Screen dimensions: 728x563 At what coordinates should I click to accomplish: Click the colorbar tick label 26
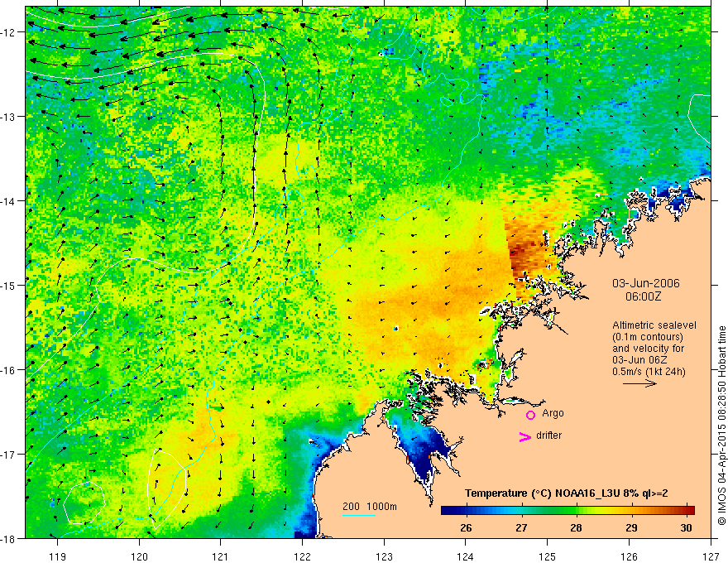[x=466, y=527]
